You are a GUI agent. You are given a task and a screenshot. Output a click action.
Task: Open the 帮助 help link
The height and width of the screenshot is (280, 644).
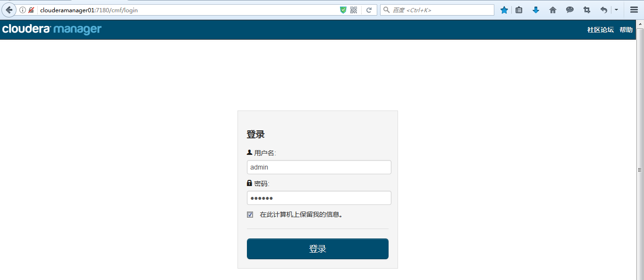point(626,30)
